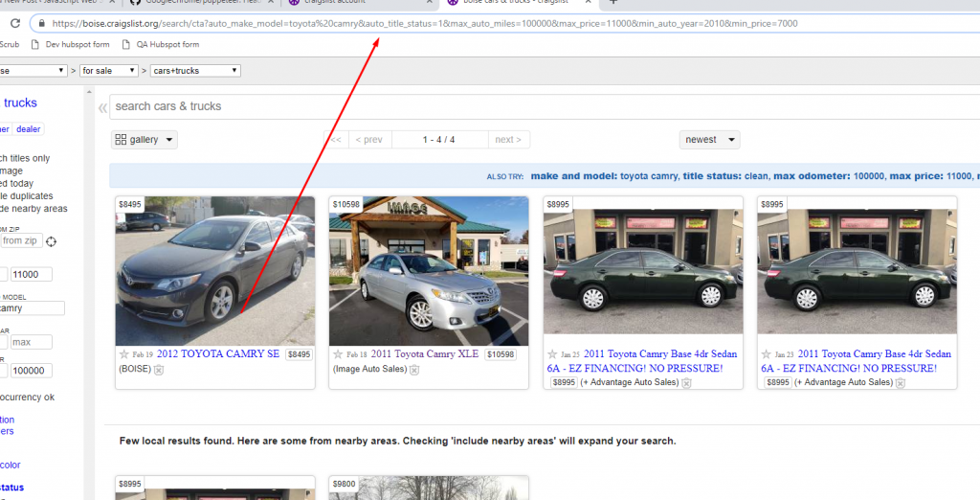Viewport: 980px width, 500px height.
Task: Click page icon of Dev hubspot form bookmark
Action: coord(35,44)
